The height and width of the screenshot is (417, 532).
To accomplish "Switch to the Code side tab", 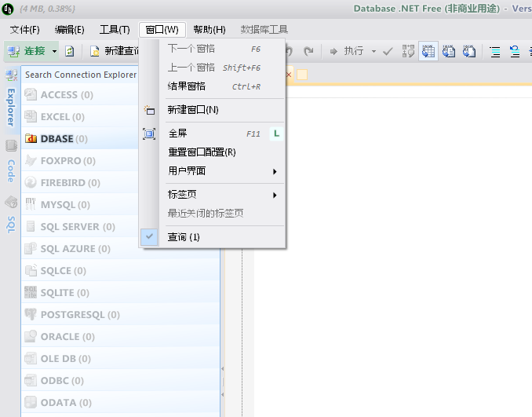I will [x=11, y=162].
